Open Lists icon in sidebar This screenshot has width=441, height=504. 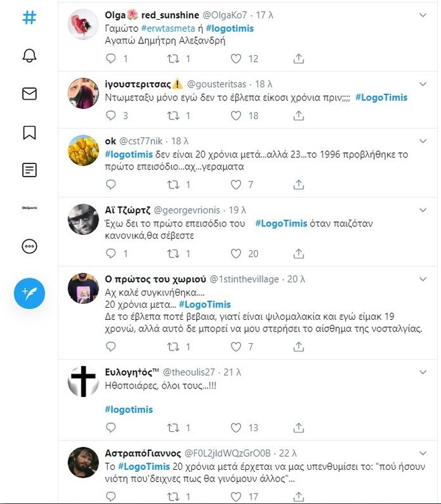click(x=29, y=171)
